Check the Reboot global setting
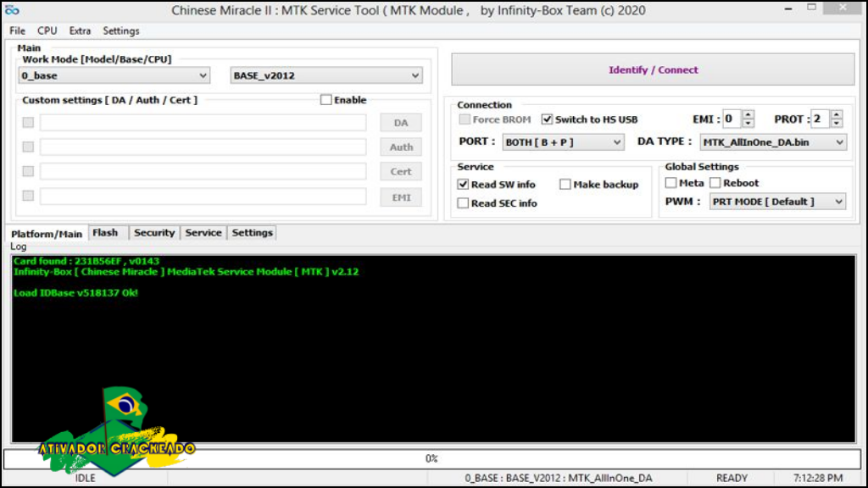Image resolution: width=868 pixels, height=488 pixels. [x=715, y=183]
